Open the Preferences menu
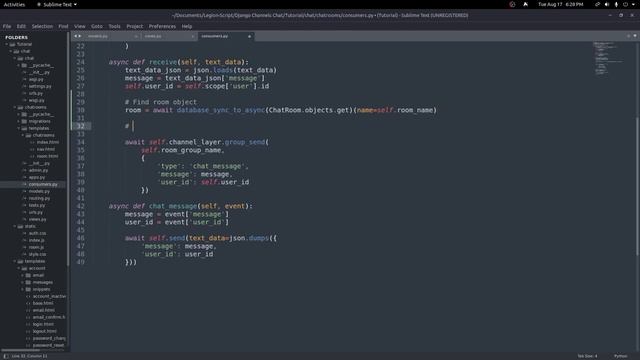This screenshot has width=640, height=360. (x=162, y=26)
